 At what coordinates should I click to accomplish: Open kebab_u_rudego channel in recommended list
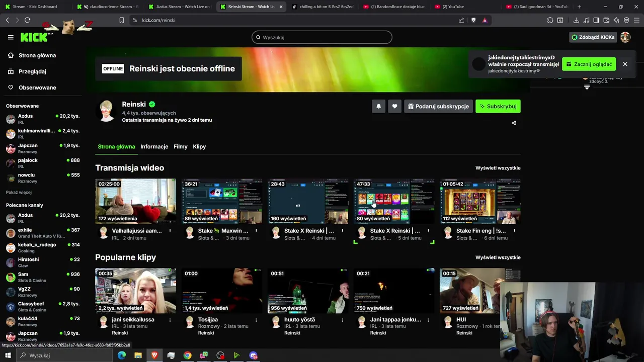click(42, 247)
